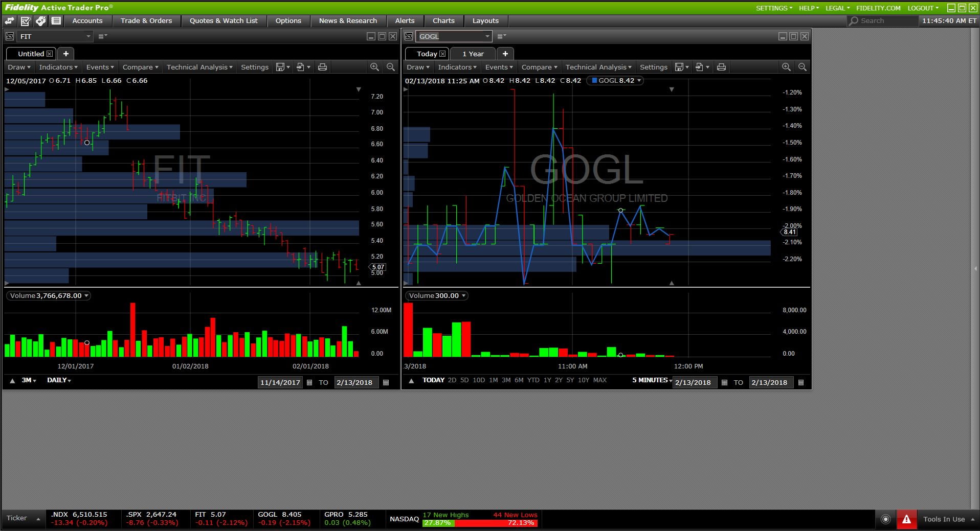This screenshot has height=531, width=980.
Task: Open Events dropdown in GOGL chart
Action: 499,67
